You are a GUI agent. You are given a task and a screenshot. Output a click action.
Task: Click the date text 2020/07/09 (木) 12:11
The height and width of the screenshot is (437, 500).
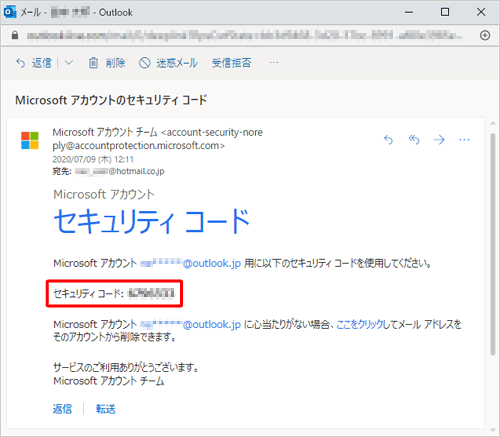click(x=93, y=159)
